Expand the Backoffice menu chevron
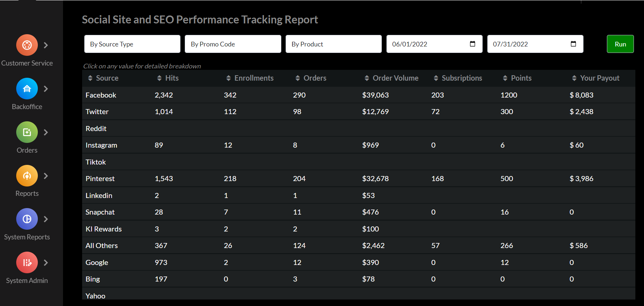The width and height of the screenshot is (644, 306). point(46,89)
